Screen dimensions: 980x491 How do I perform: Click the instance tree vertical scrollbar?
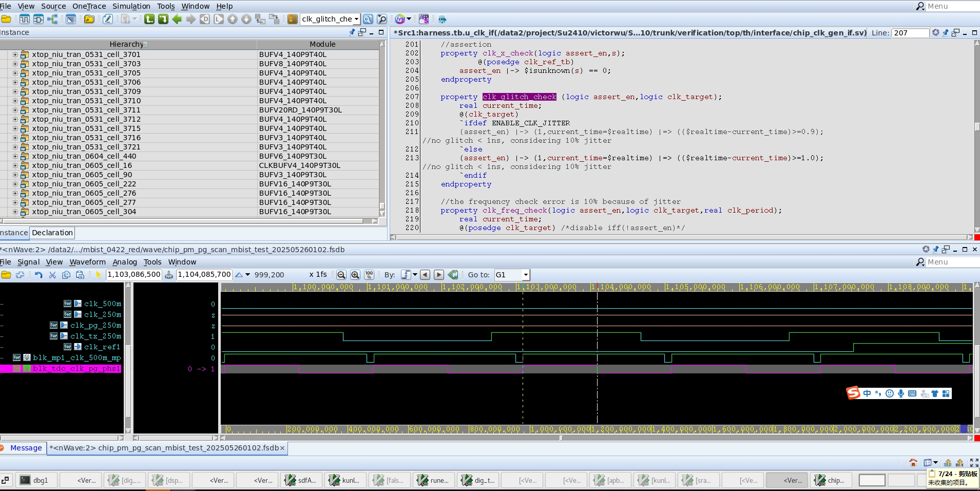pyautogui.click(x=382, y=128)
